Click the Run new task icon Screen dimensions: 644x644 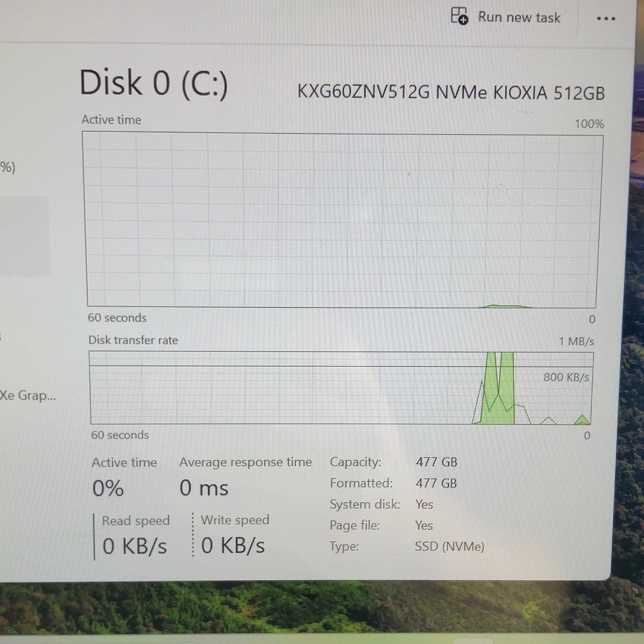click(x=459, y=16)
